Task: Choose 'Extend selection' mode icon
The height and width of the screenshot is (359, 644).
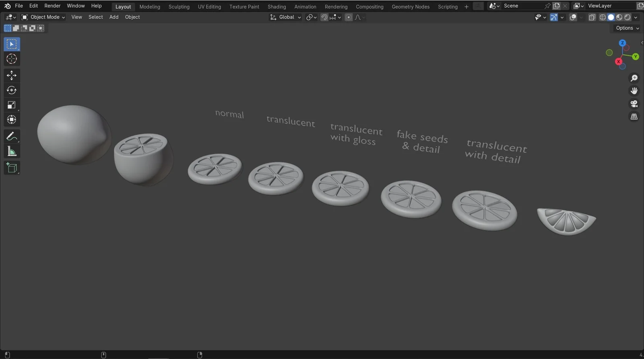Action: [16, 28]
